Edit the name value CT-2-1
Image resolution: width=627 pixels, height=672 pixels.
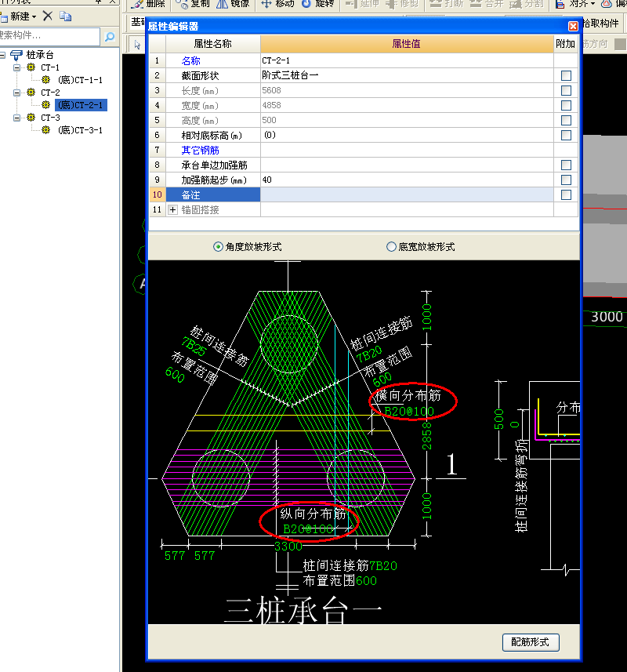(407, 60)
